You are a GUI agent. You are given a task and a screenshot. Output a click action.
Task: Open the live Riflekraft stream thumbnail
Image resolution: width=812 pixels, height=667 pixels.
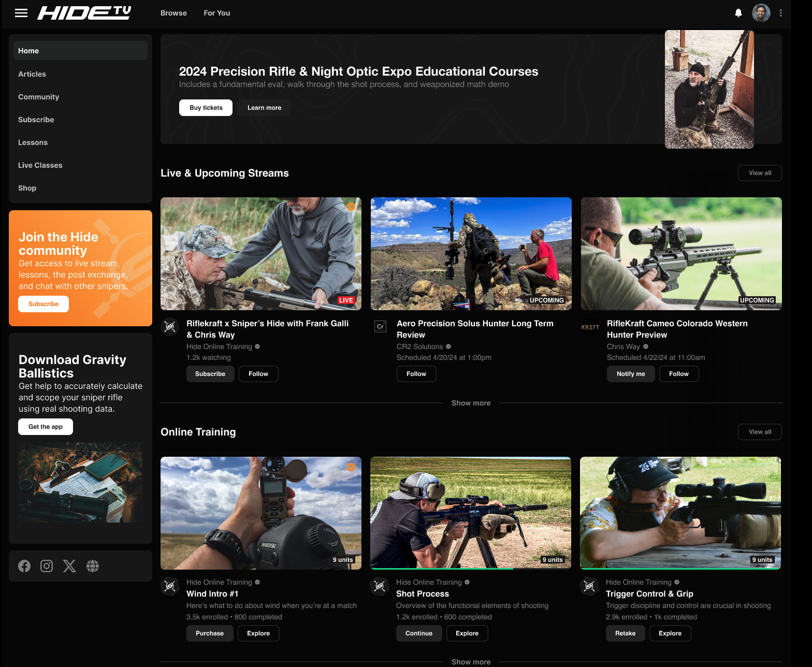tap(261, 254)
